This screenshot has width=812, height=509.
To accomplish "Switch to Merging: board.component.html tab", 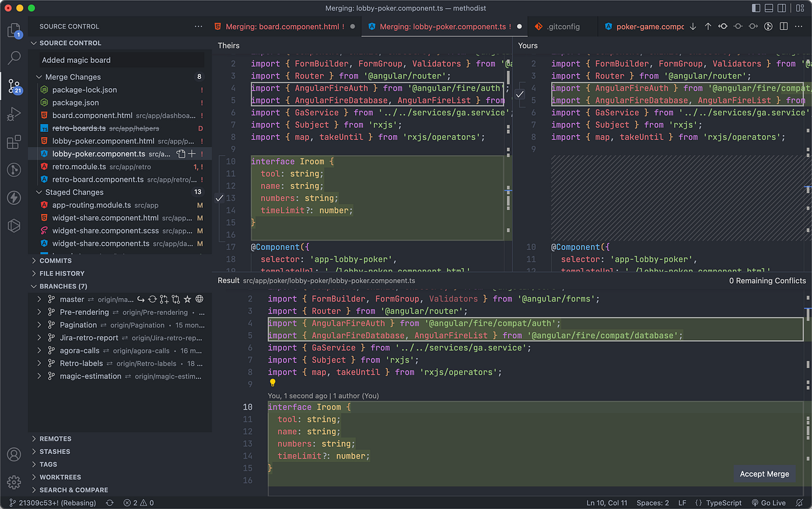I will [282, 27].
